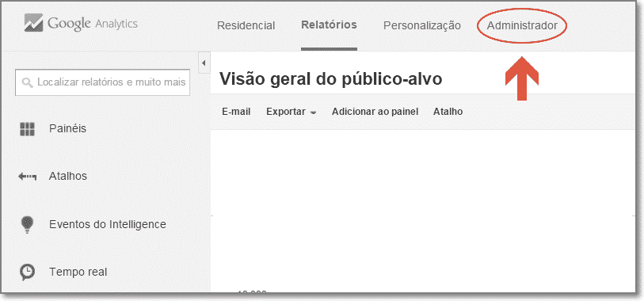Open the Residencial tab

click(x=246, y=25)
